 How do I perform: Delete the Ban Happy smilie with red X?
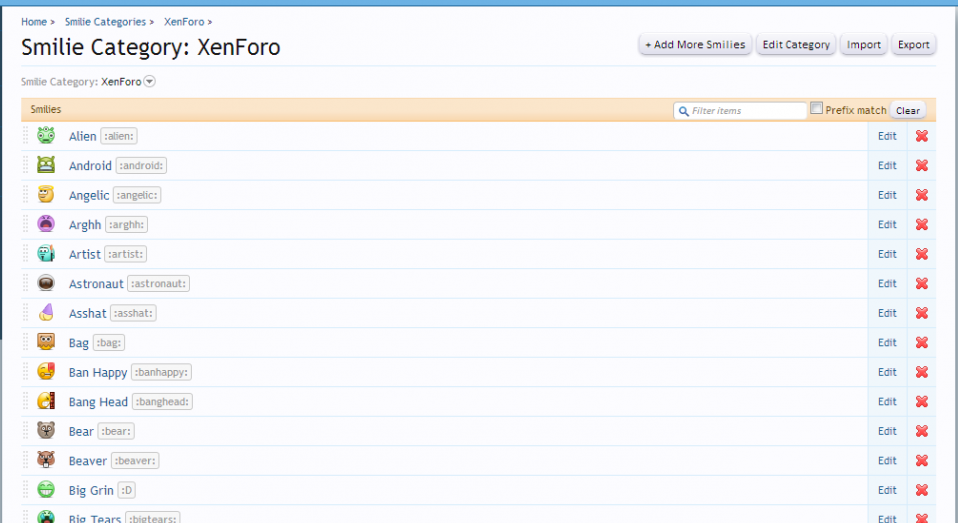click(x=922, y=371)
